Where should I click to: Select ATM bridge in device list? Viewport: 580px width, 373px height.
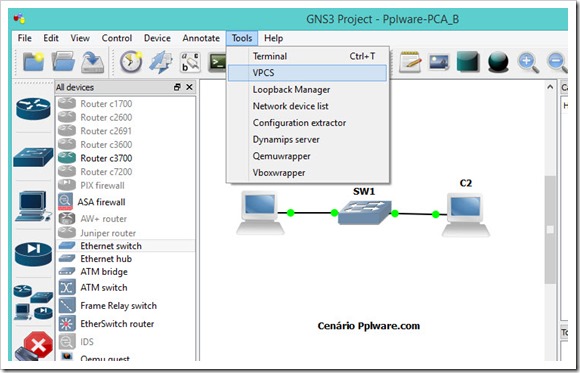[125, 272]
